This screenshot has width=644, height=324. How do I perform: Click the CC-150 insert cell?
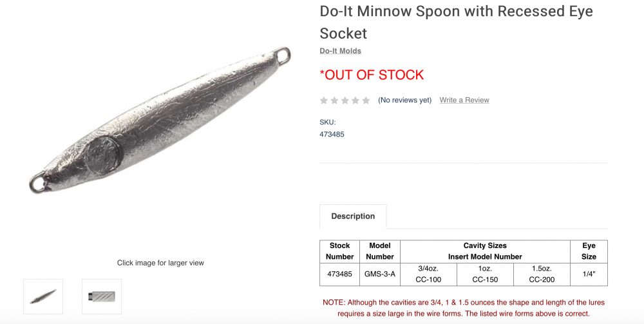(485, 274)
